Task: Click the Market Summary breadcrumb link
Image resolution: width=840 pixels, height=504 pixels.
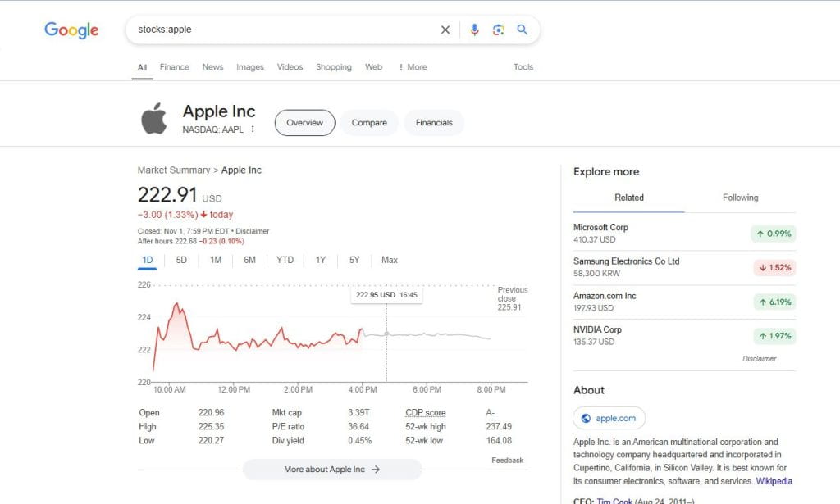Action: tap(174, 170)
